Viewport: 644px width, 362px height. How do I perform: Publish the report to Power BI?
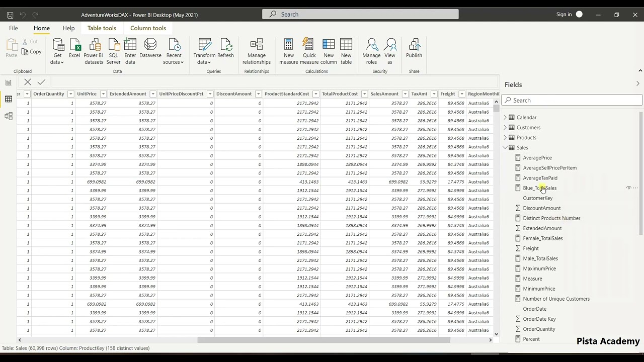coord(414,49)
